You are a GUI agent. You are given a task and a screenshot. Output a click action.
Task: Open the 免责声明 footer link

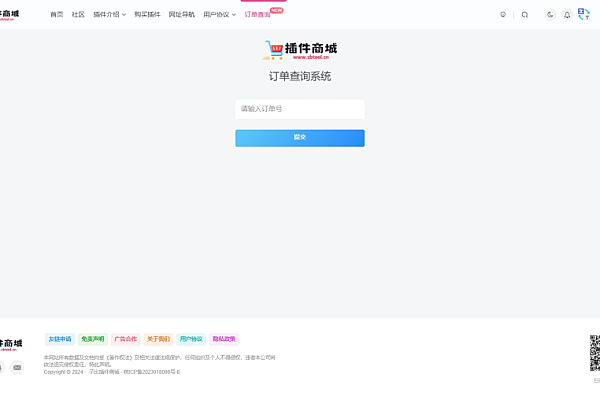[x=93, y=339]
